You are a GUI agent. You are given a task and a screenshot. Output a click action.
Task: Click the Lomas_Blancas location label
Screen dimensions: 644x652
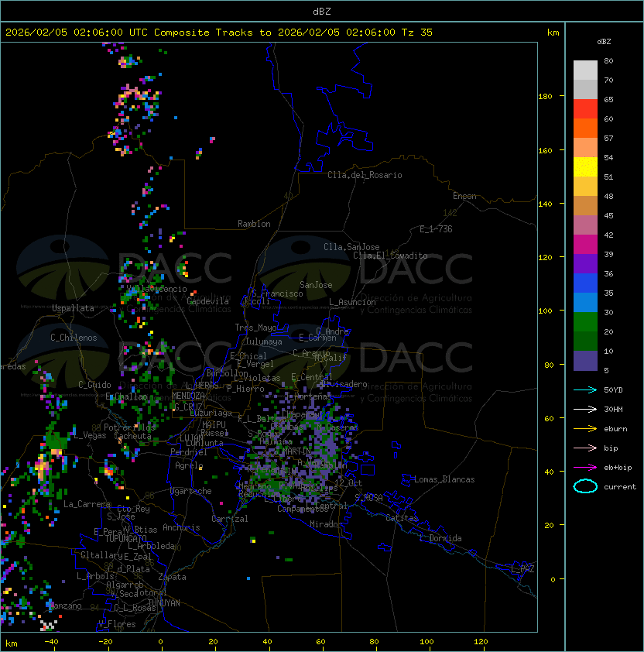[444, 479]
